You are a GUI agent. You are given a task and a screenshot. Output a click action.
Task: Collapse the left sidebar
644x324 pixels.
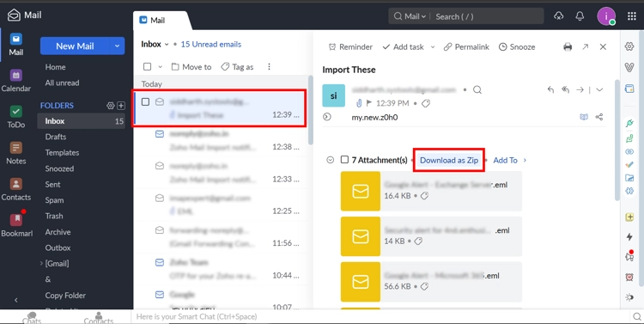[16, 300]
